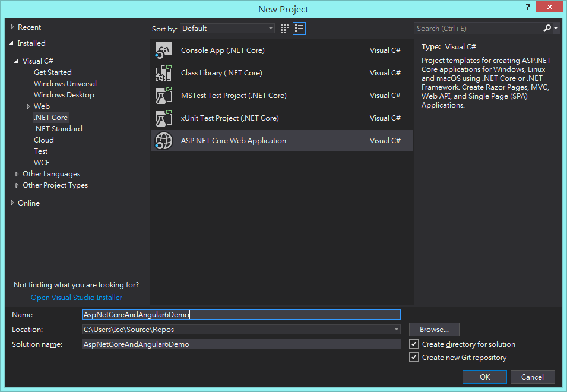The height and width of the screenshot is (392, 567).
Task: Click the Class Library template icon
Action: pos(164,72)
